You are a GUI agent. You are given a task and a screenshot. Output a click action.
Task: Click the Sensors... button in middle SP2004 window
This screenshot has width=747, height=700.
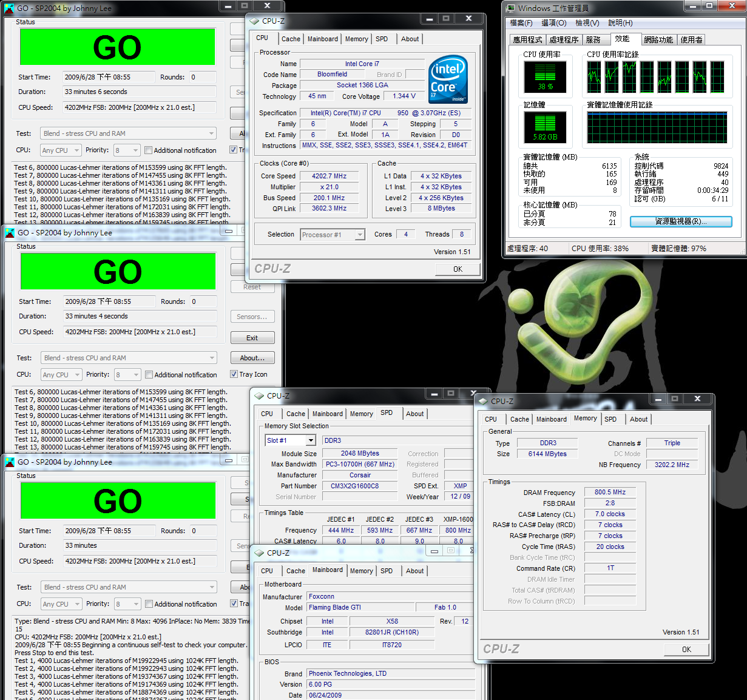click(x=252, y=317)
